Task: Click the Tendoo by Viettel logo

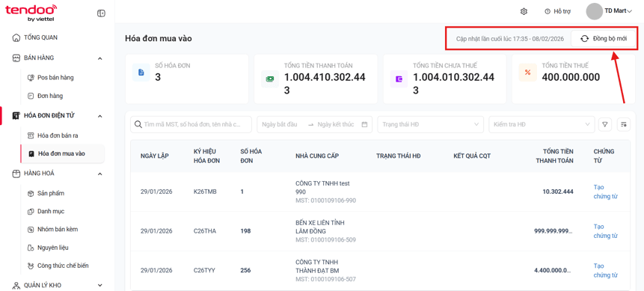Action: tap(31, 13)
